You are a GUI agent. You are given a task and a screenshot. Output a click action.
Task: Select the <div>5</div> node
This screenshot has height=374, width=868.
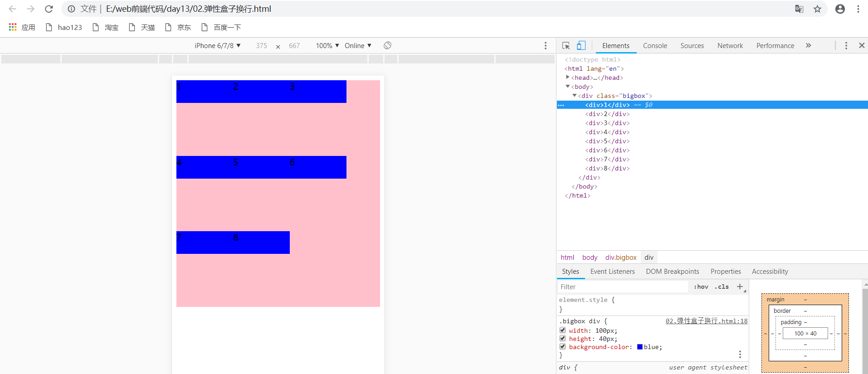coord(607,141)
